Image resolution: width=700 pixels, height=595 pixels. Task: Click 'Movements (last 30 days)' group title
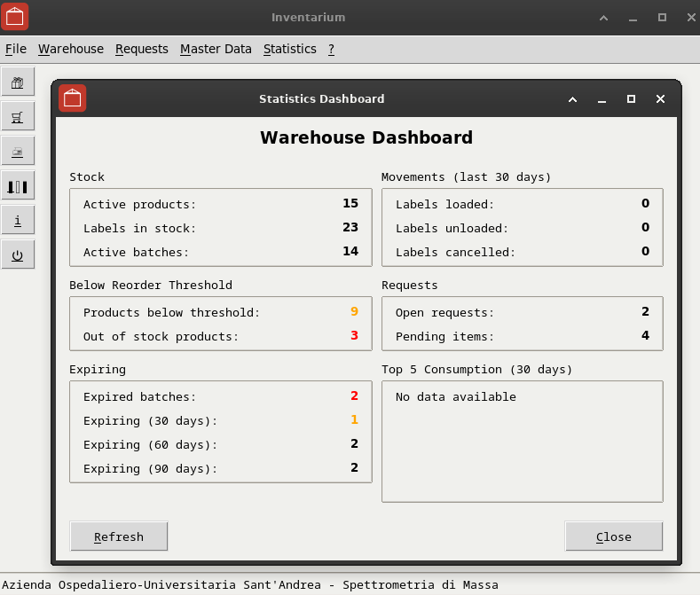pos(466,177)
